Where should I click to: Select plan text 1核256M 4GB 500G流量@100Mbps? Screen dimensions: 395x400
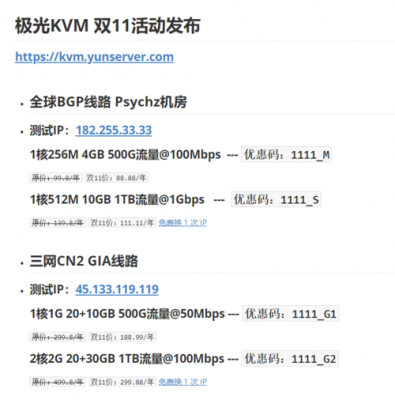tap(125, 155)
